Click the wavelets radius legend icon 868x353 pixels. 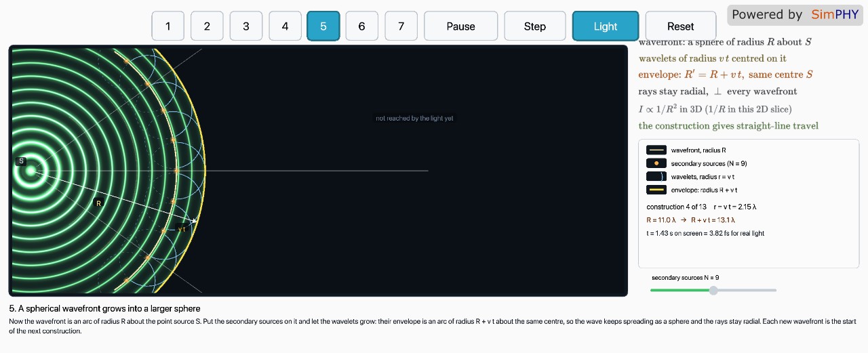point(656,176)
